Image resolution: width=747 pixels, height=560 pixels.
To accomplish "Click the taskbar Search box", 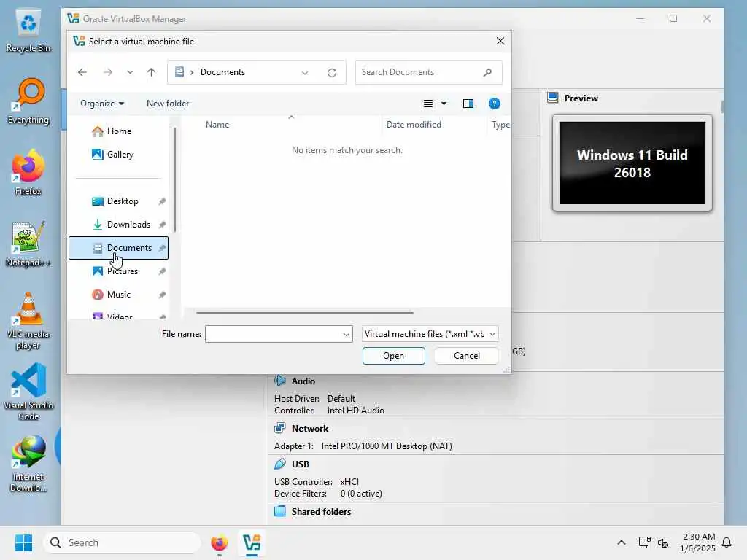I will pos(122,542).
